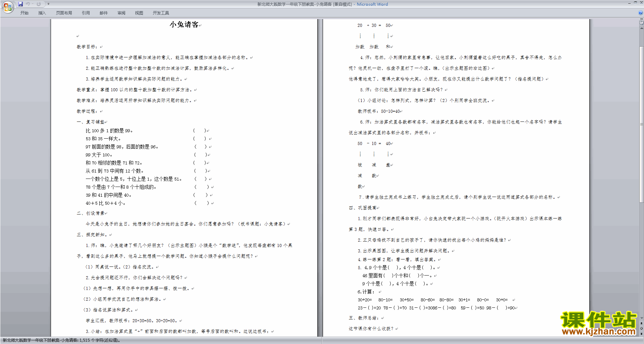The height and width of the screenshot is (344, 644).
Task: Restore down the Word window
Action: click(x=635, y=3)
